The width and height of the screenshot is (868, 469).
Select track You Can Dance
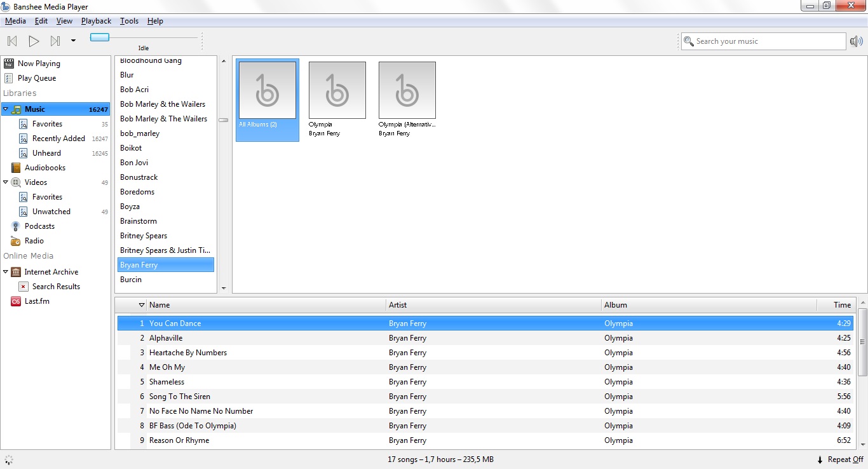point(485,323)
